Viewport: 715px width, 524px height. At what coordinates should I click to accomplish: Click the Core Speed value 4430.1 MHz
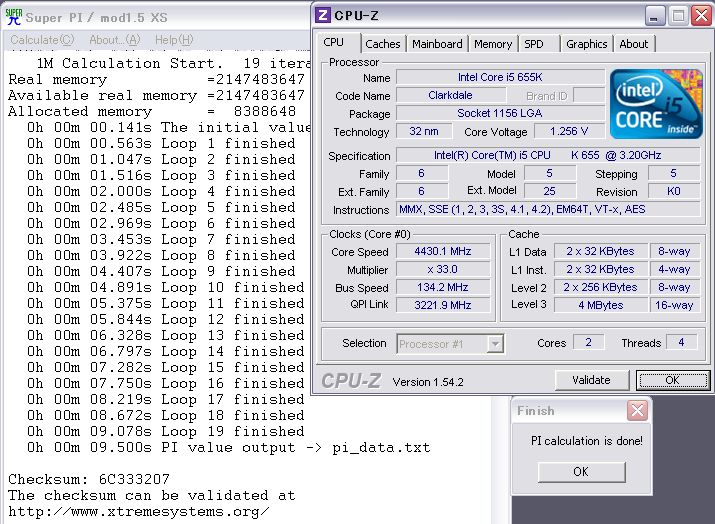point(443,251)
